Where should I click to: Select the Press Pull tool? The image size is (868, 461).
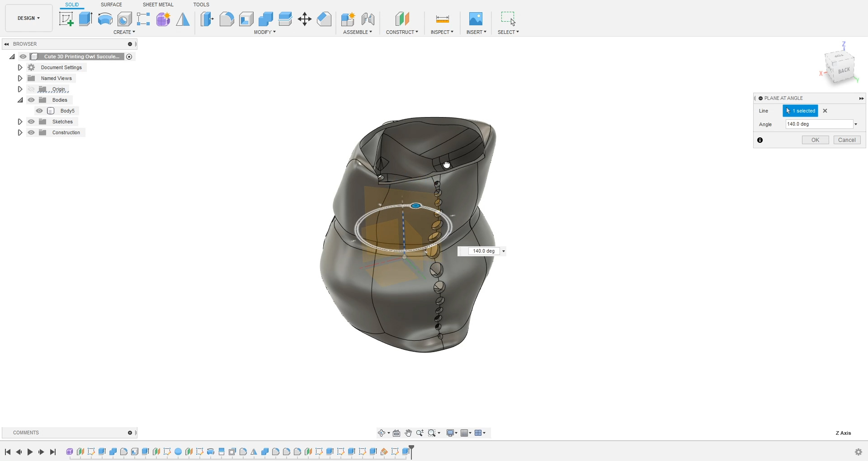[x=207, y=19]
